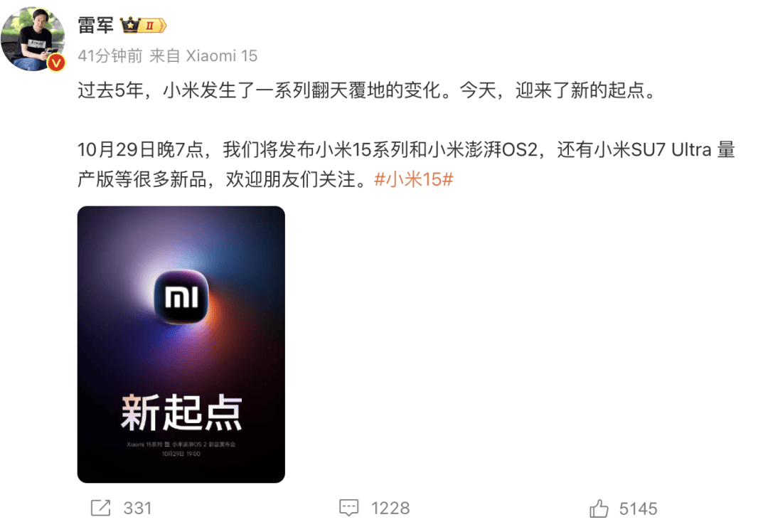
Task: Click the level II member badge
Action: coord(152,25)
